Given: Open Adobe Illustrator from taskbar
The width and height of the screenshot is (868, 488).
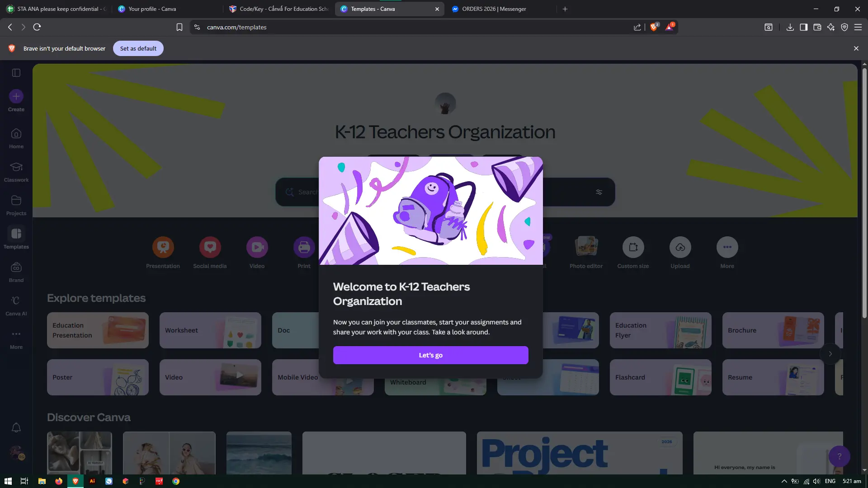Looking at the screenshot, I should click(x=92, y=481).
